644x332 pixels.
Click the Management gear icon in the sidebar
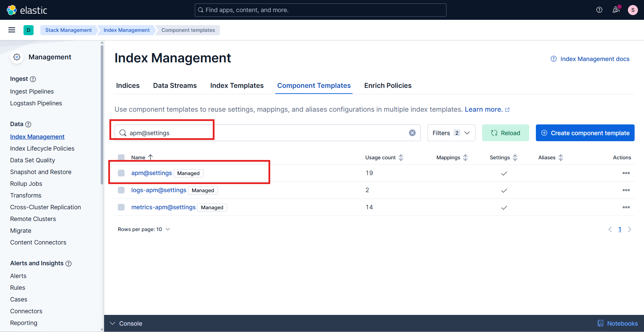(16, 57)
